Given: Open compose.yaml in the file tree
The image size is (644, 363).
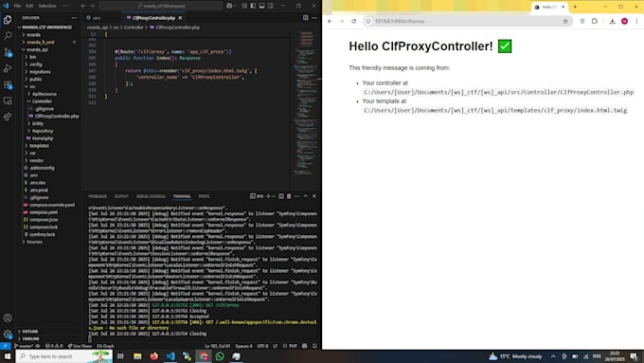Looking at the screenshot, I should (x=44, y=212).
